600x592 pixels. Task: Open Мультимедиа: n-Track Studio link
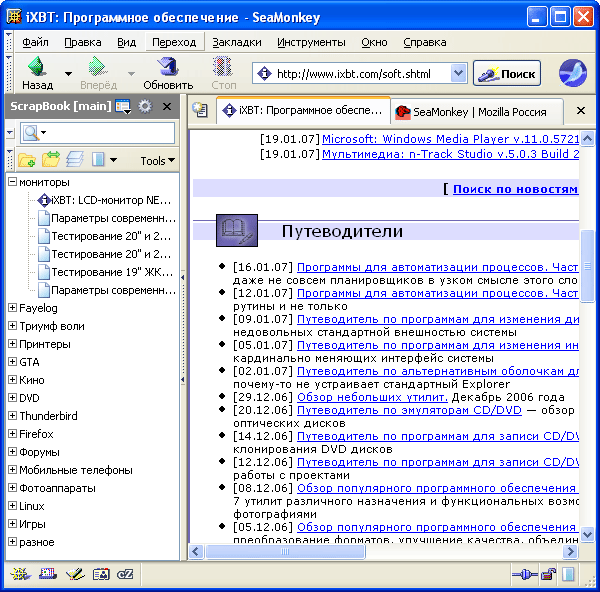tap(450, 154)
